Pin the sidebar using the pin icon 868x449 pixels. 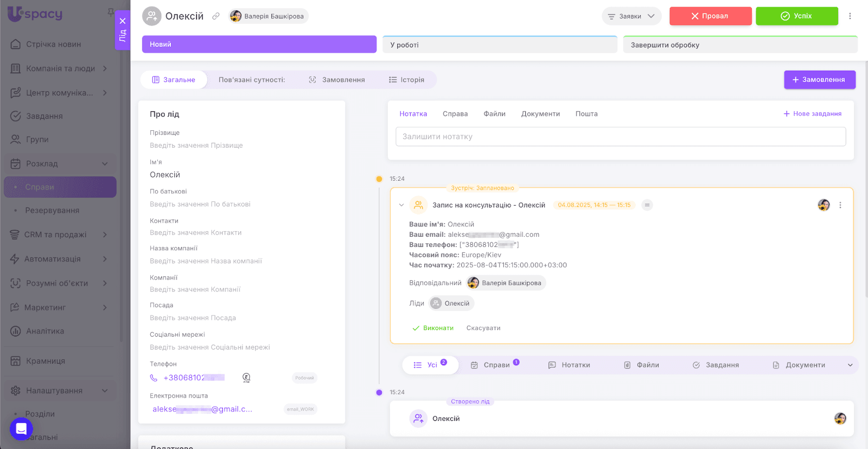pyautogui.click(x=111, y=12)
